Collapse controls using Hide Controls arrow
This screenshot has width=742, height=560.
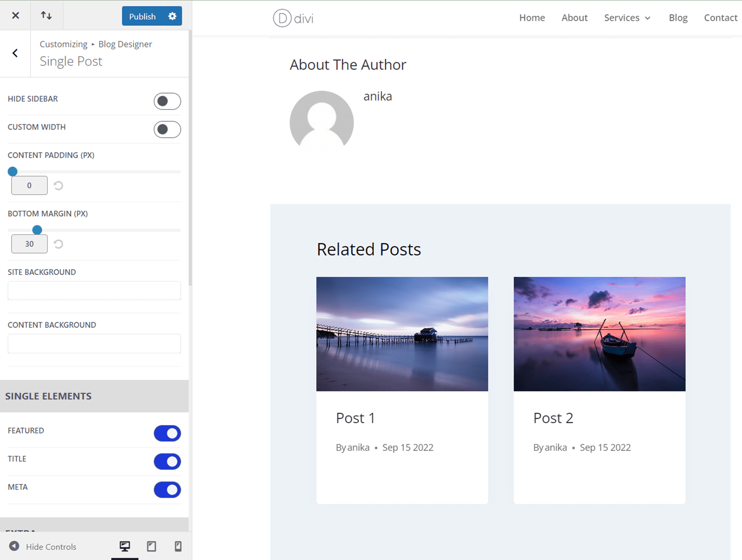click(15, 546)
